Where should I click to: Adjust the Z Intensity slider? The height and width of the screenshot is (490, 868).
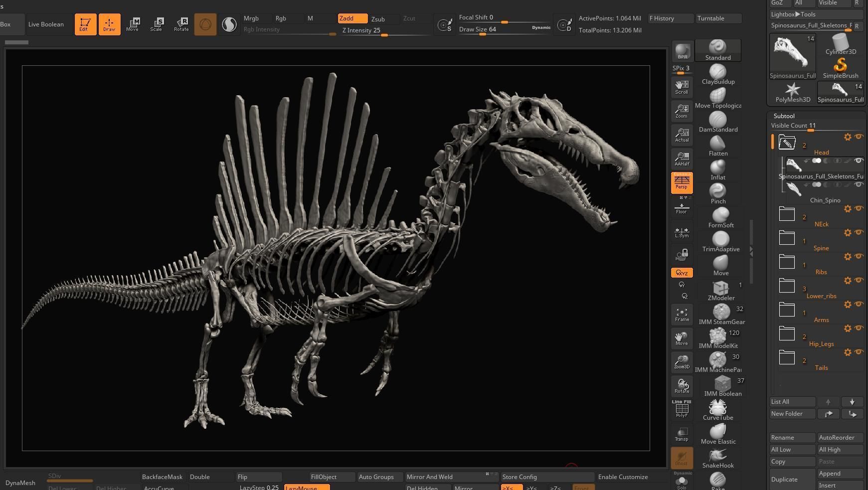pos(386,30)
